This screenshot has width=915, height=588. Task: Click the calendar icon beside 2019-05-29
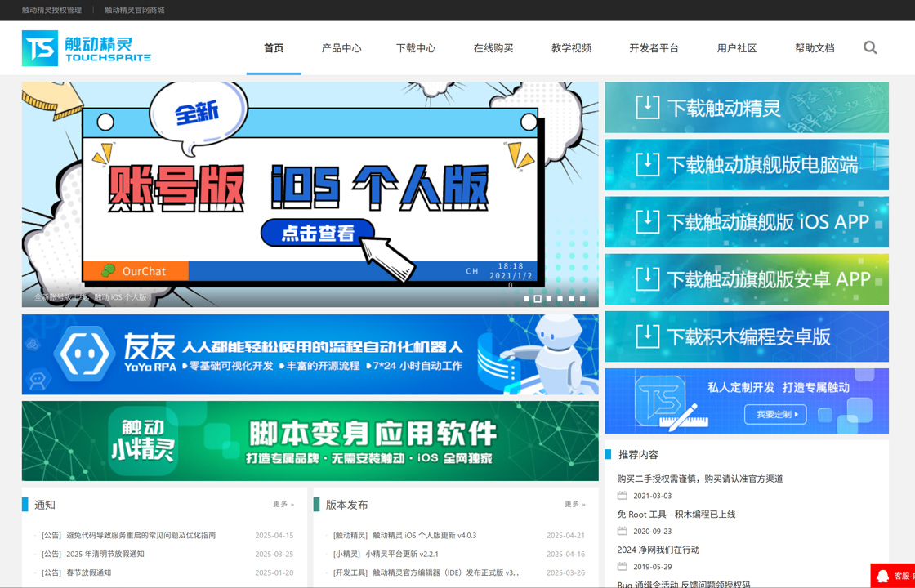622,567
